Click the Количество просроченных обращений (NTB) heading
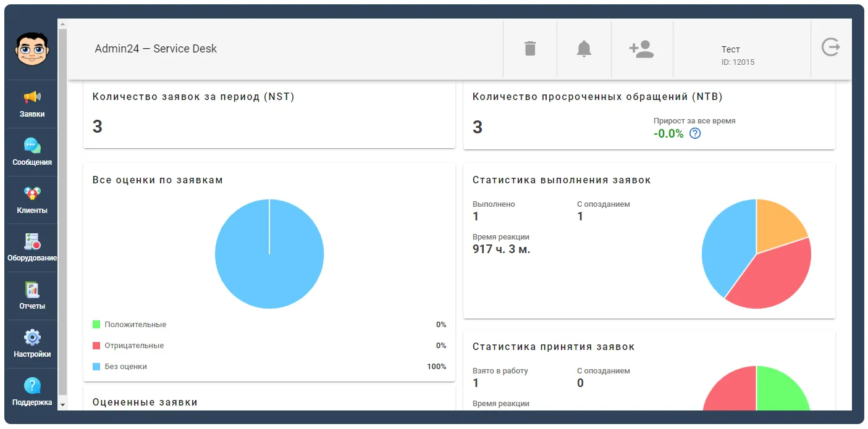The height and width of the screenshot is (429, 868). [x=597, y=97]
